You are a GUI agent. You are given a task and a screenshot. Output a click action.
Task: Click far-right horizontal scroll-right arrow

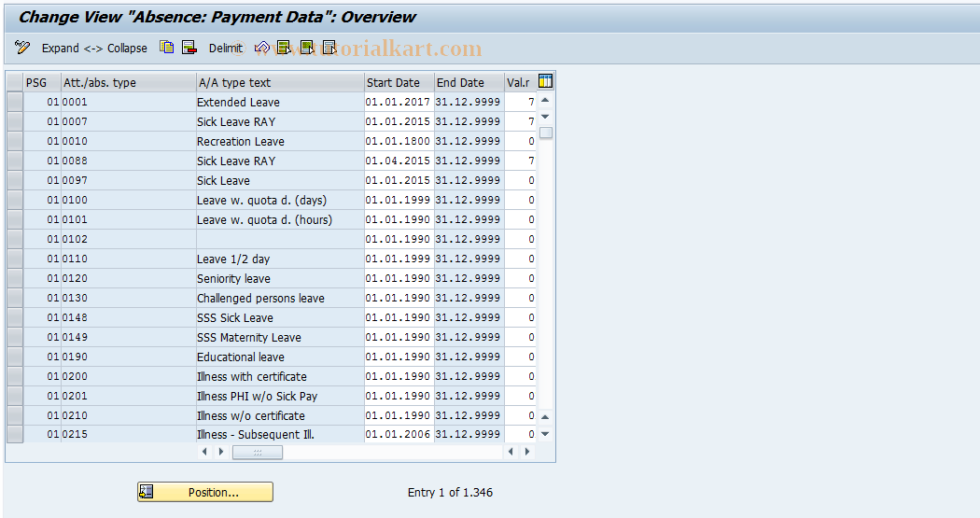pyautogui.click(x=527, y=452)
